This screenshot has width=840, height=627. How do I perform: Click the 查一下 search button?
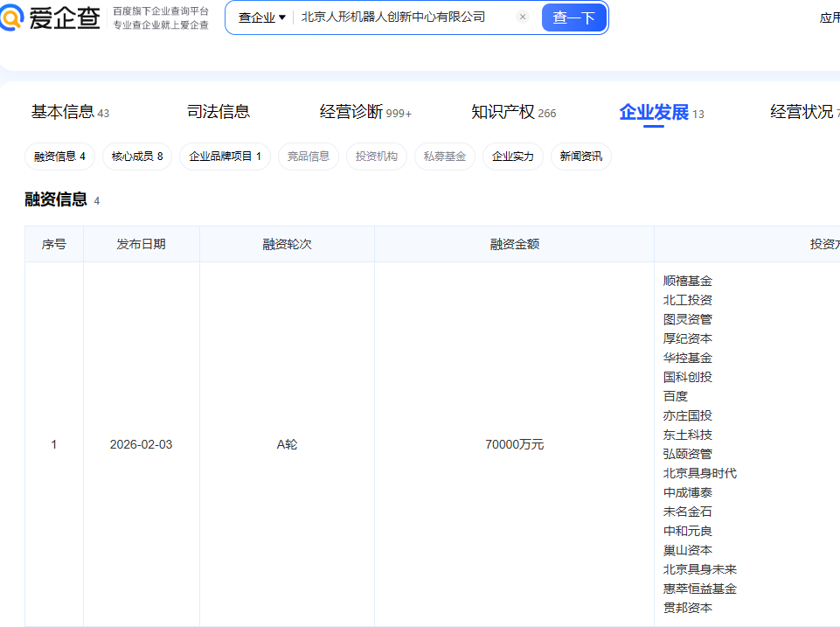573,17
